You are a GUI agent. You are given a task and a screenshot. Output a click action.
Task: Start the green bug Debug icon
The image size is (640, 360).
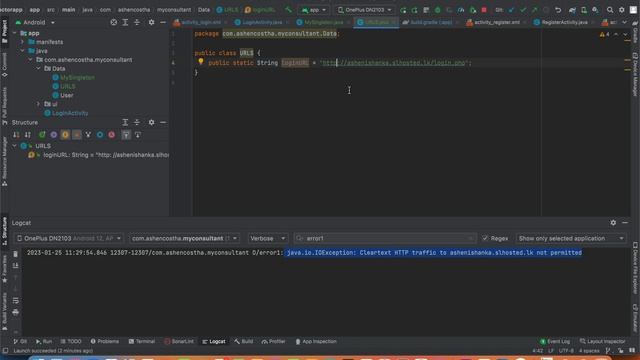[438, 10]
